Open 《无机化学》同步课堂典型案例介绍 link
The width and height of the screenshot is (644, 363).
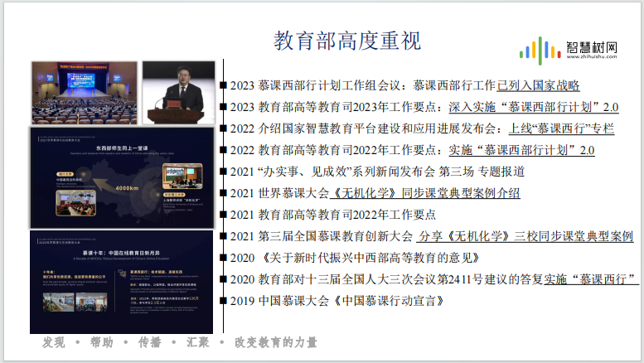pos(425,193)
